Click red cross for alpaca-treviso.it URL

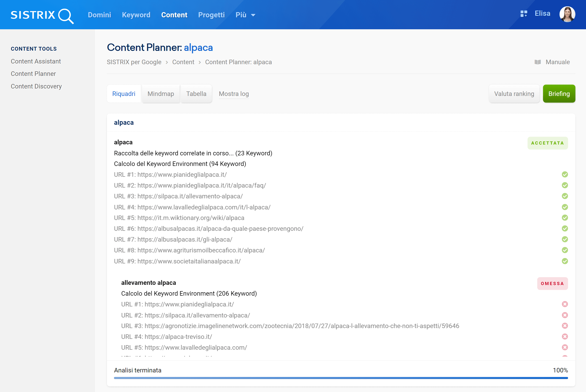pyautogui.click(x=565, y=337)
